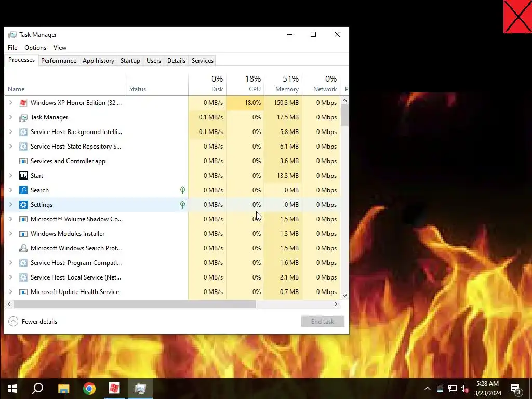Click the End task button
The image size is (532, 399).
[323, 322]
